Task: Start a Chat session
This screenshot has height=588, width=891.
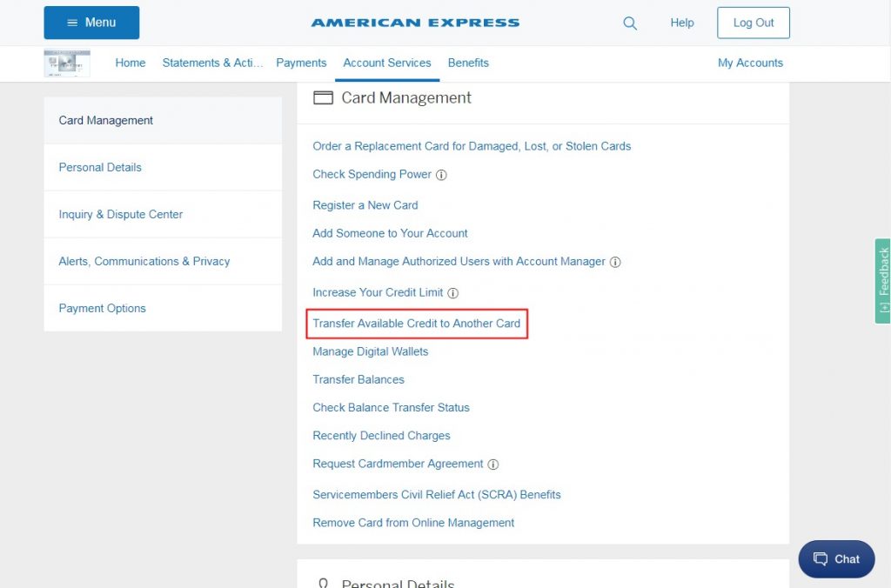Action: coord(836,559)
